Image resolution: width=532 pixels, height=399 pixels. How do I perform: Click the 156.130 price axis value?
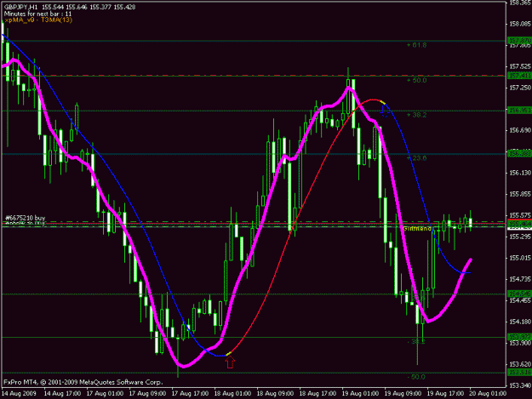[520, 173]
